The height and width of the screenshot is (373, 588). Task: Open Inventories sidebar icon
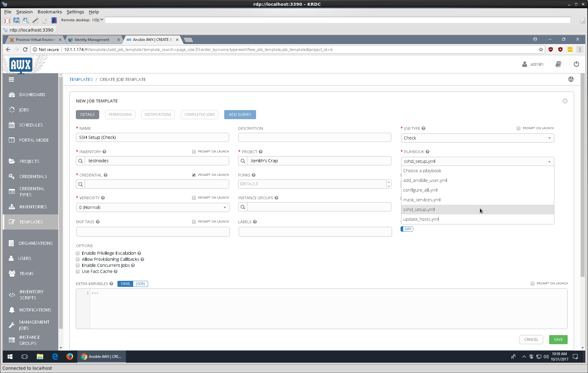coord(12,207)
